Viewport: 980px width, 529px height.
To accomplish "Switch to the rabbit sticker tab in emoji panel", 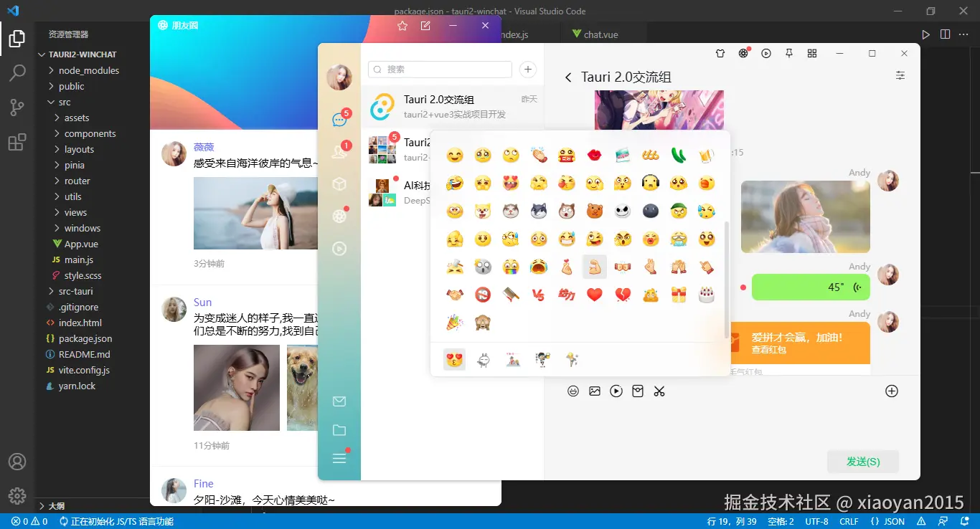I will pyautogui.click(x=484, y=360).
